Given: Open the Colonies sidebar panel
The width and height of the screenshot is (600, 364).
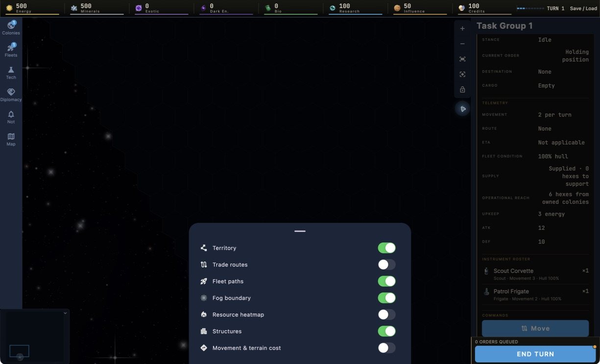Looking at the screenshot, I should (x=11, y=28).
